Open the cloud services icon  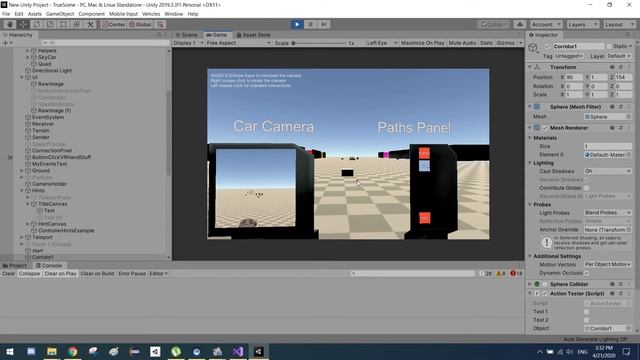(x=520, y=24)
